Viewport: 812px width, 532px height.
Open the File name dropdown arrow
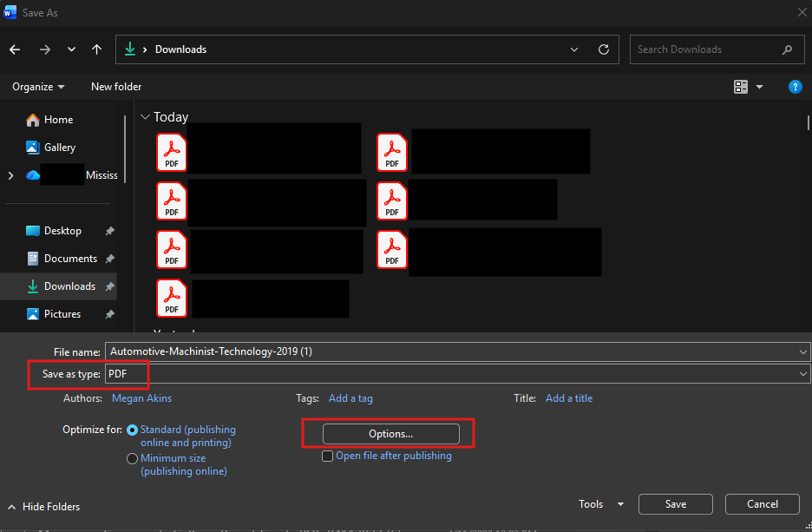coord(802,352)
